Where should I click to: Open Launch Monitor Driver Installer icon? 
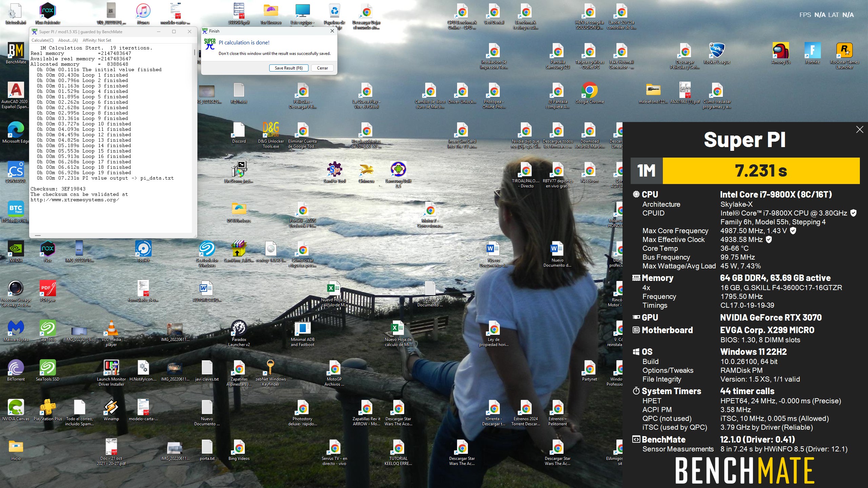click(111, 373)
